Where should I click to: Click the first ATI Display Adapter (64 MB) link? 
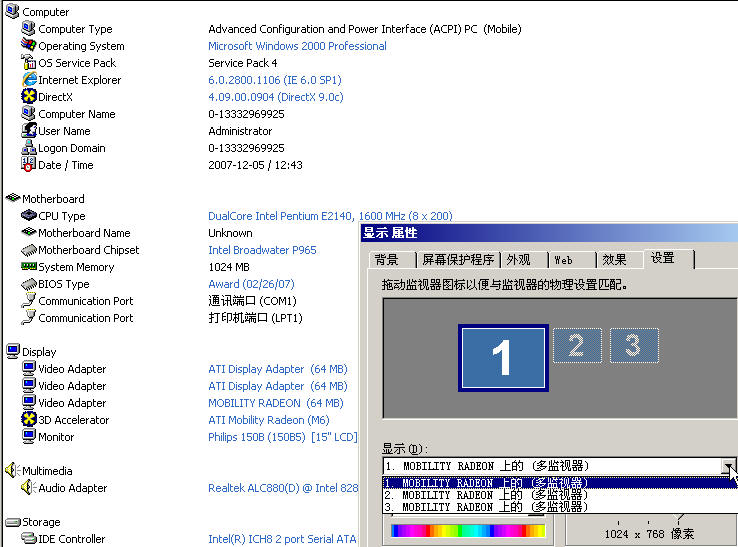(x=278, y=369)
